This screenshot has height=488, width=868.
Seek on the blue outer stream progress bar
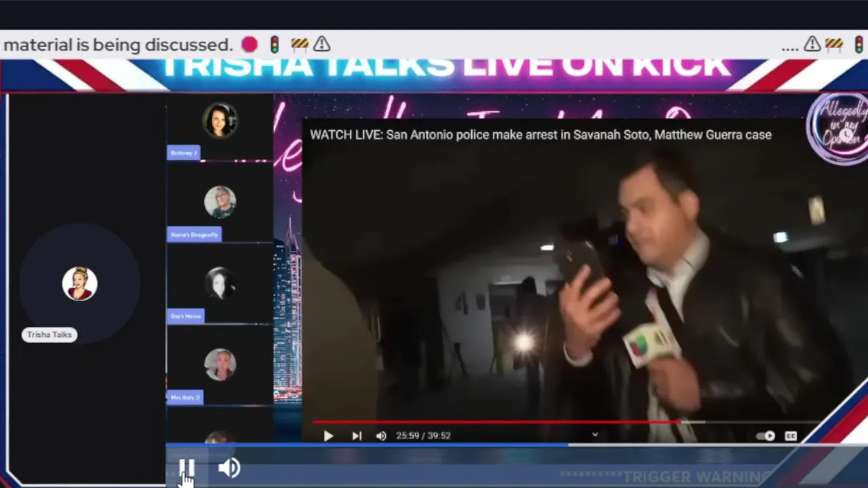pyautogui.click(x=517, y=445)
